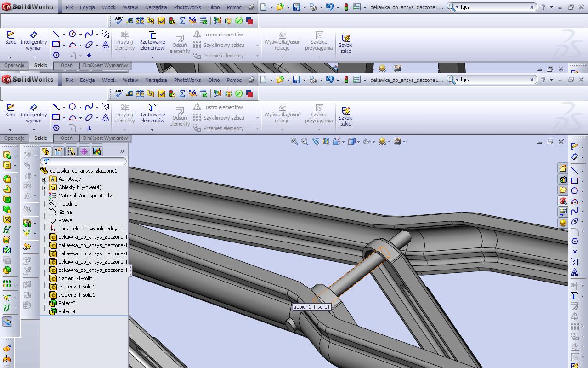
Task: Switch to lower Oceń tab
Action: (x=66, y=138)
